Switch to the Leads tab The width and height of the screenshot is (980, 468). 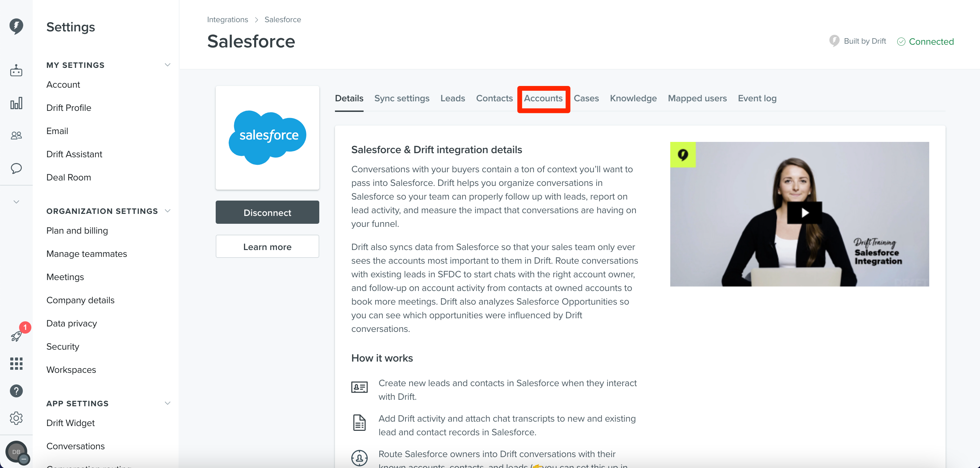point(453,98)
